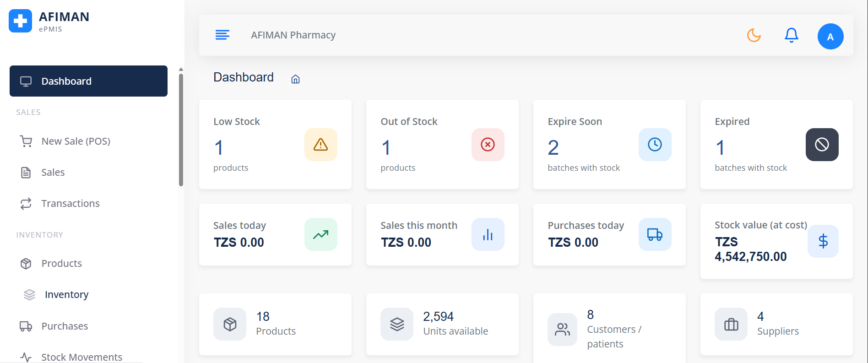Click the AFIMAN ePMIS logo icon
This screenshot has height=363, width=868.
[20, 21]
